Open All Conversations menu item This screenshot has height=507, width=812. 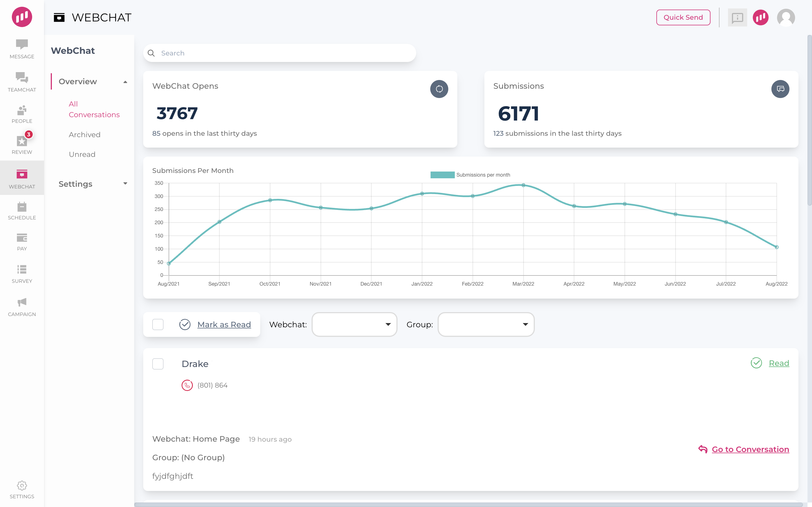click(x=94, y=109)
